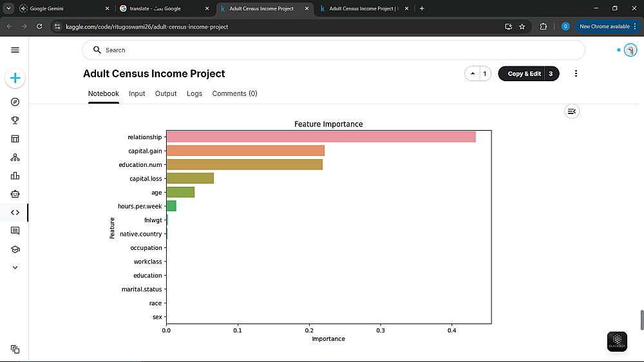Open Datasets table icon in sidebar
644x362 pixels.
pyautogui.click(x=15, y=138)
